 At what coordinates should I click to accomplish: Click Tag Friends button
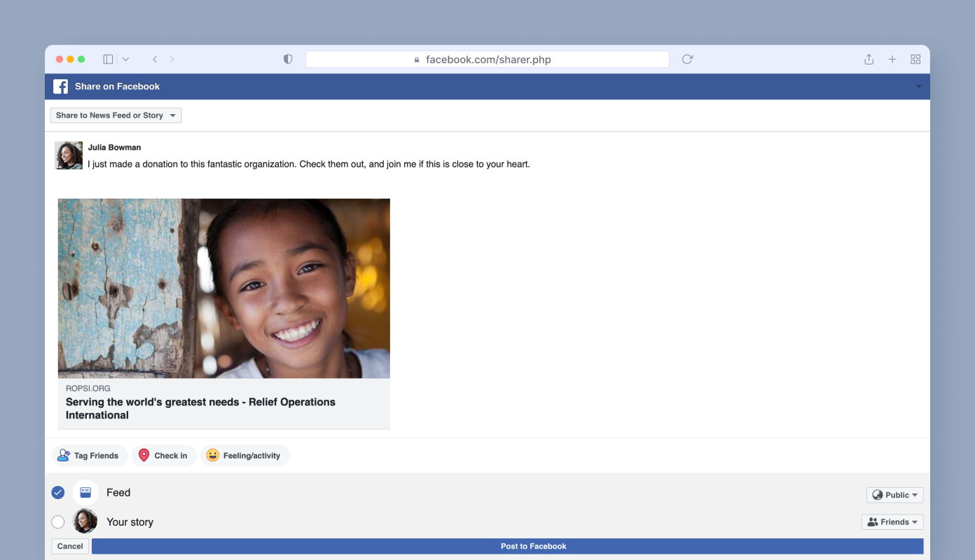pos(89,456)
